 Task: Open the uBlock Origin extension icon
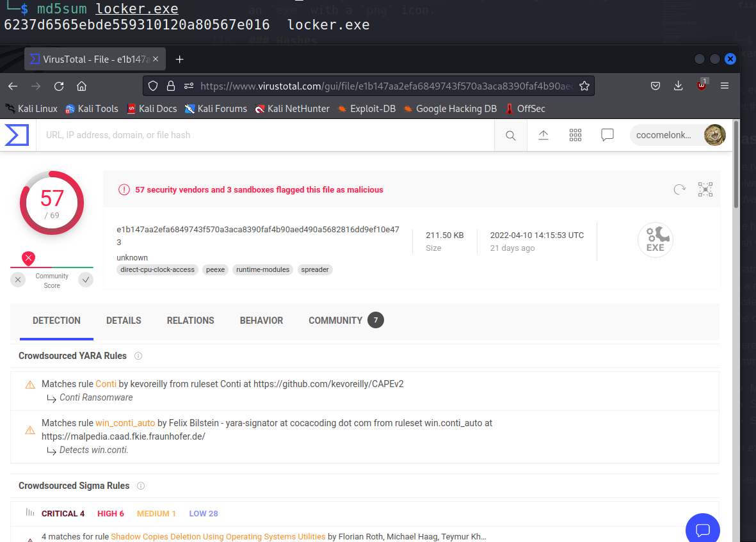click(x=702, y=85)
